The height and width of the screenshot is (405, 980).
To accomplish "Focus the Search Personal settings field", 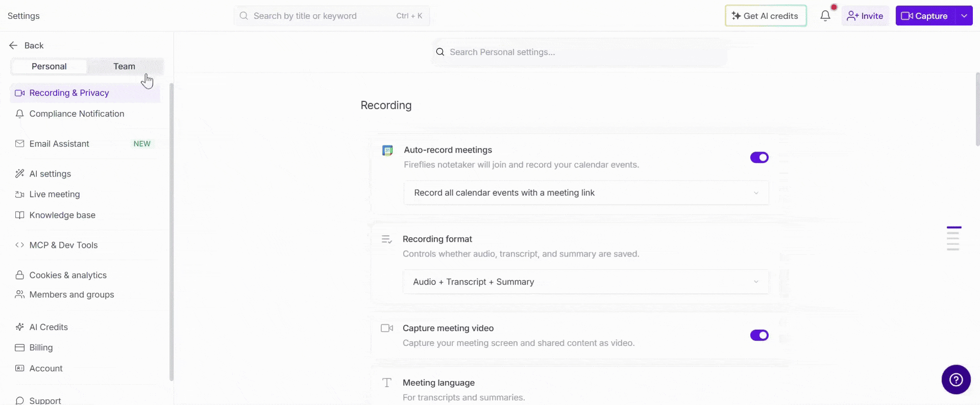I will 579,52.
